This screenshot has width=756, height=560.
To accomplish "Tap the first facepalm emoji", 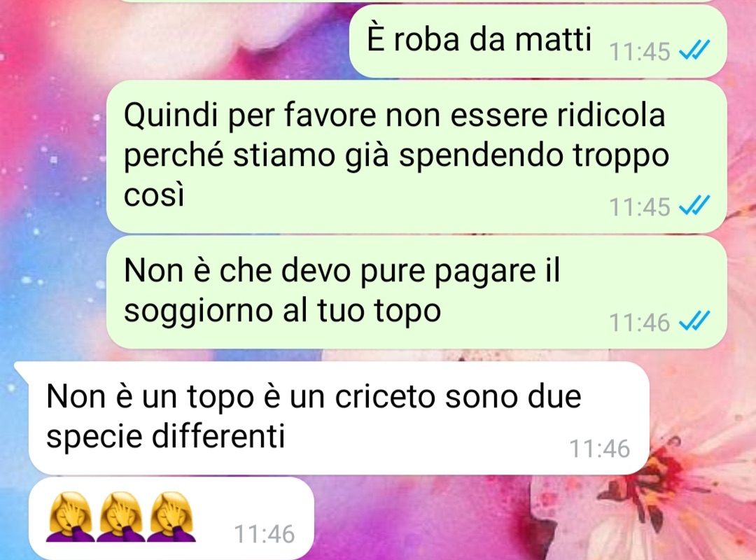I will pyautogui.click(x=71, y=517).
